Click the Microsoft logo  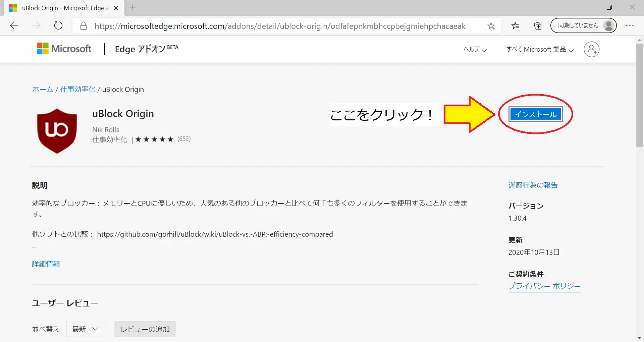[x=64, y=49]
